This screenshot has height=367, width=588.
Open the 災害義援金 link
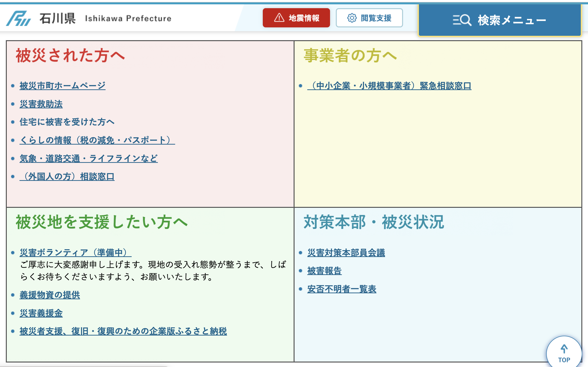point(41,313)
